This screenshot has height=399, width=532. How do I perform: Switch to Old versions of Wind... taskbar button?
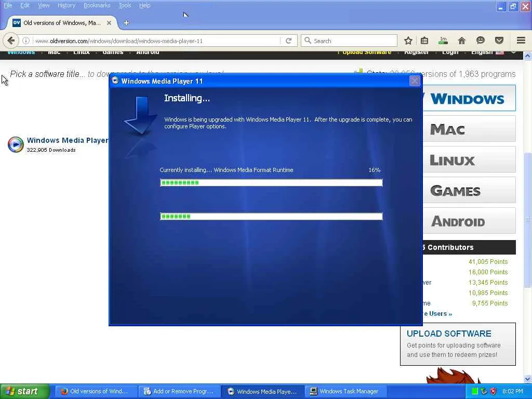point(95,391)
